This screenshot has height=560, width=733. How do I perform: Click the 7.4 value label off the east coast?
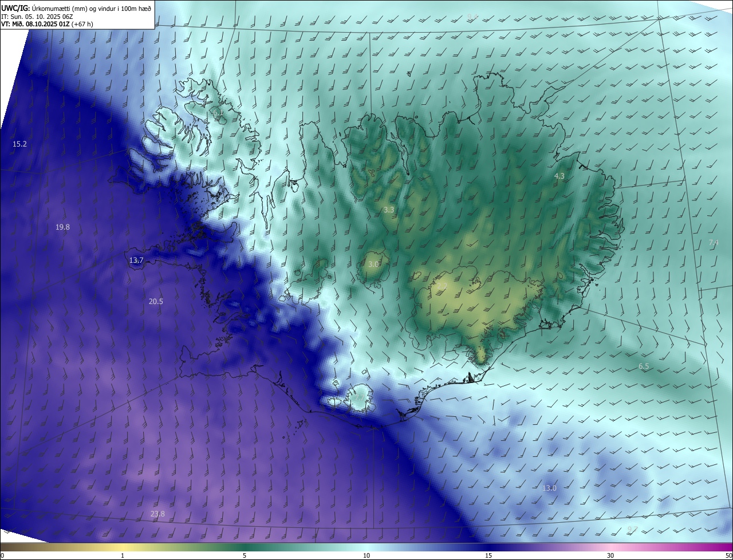(714, 243)
